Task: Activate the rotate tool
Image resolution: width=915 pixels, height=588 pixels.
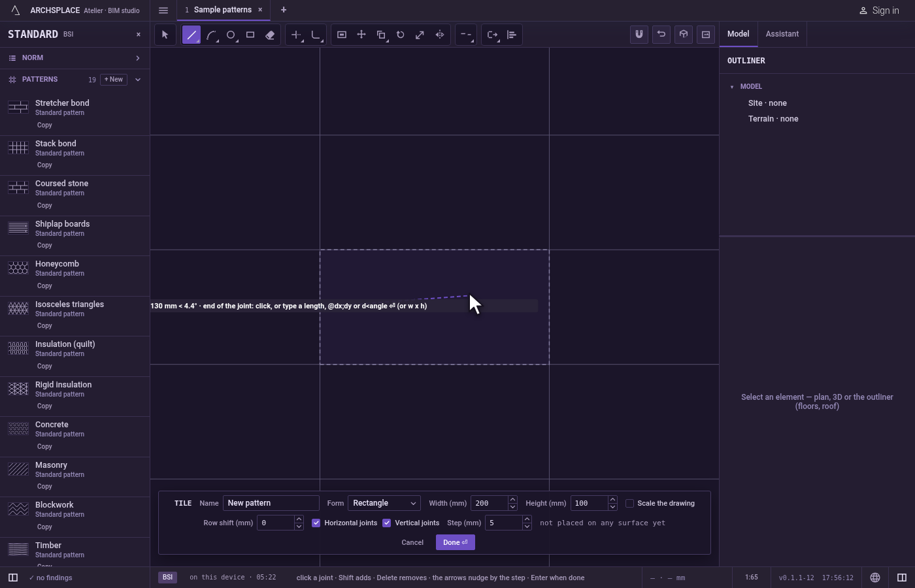Action: point(401,35)
